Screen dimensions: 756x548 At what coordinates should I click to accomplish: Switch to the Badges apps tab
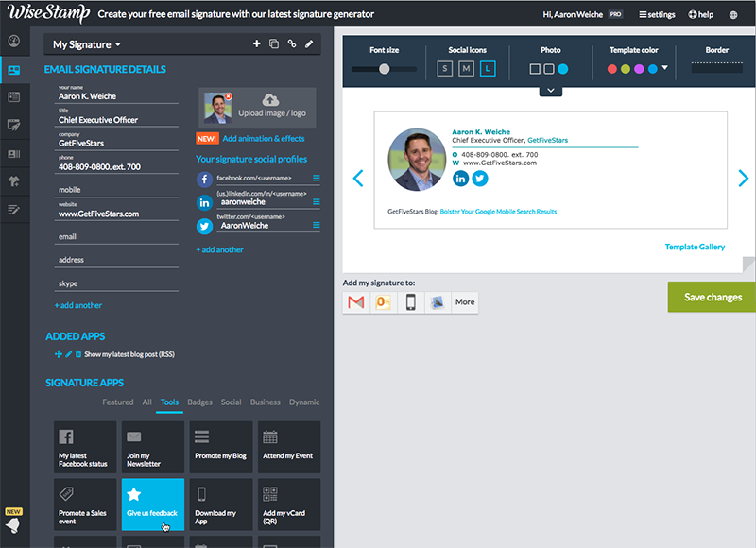[199, 402]
